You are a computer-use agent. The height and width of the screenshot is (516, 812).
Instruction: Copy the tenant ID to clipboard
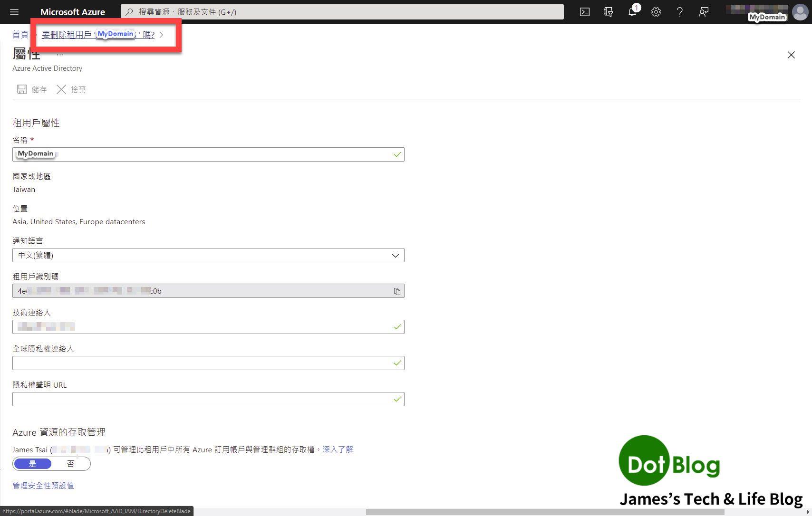tap(397, 291)
